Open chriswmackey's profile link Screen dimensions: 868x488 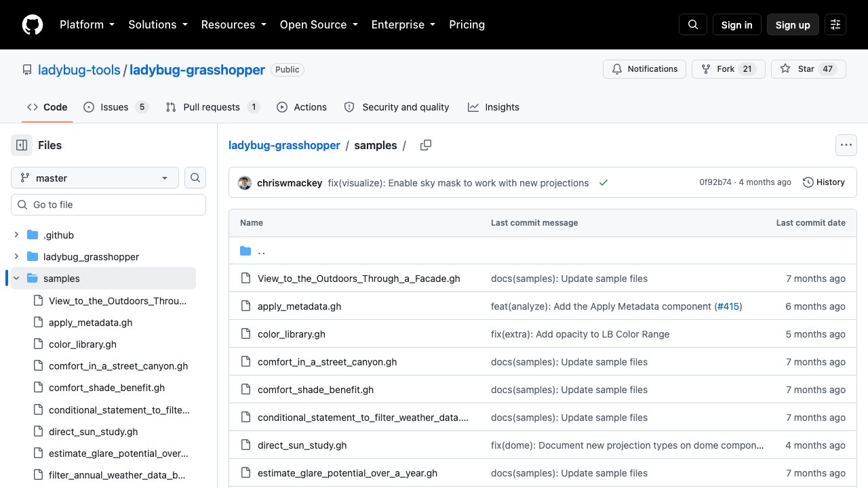point(290,182)
